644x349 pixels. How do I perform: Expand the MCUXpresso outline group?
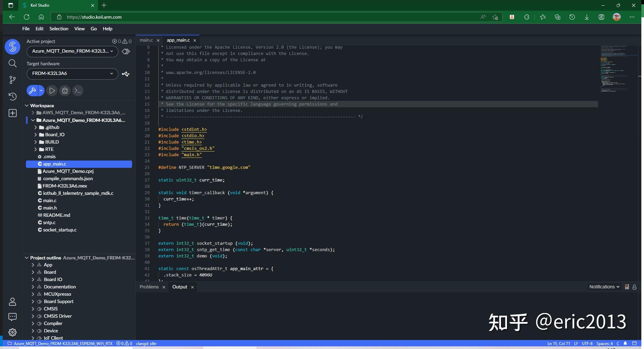click(x=33, y=294)
